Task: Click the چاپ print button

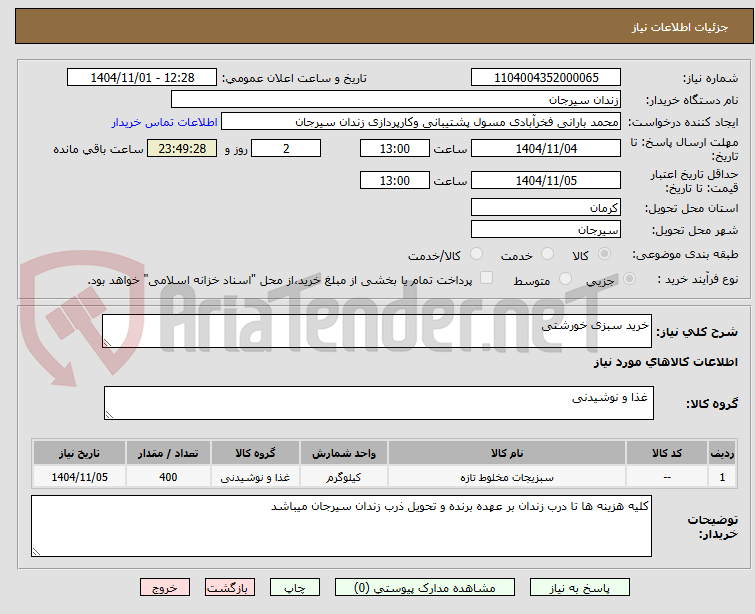Action: 295,588
